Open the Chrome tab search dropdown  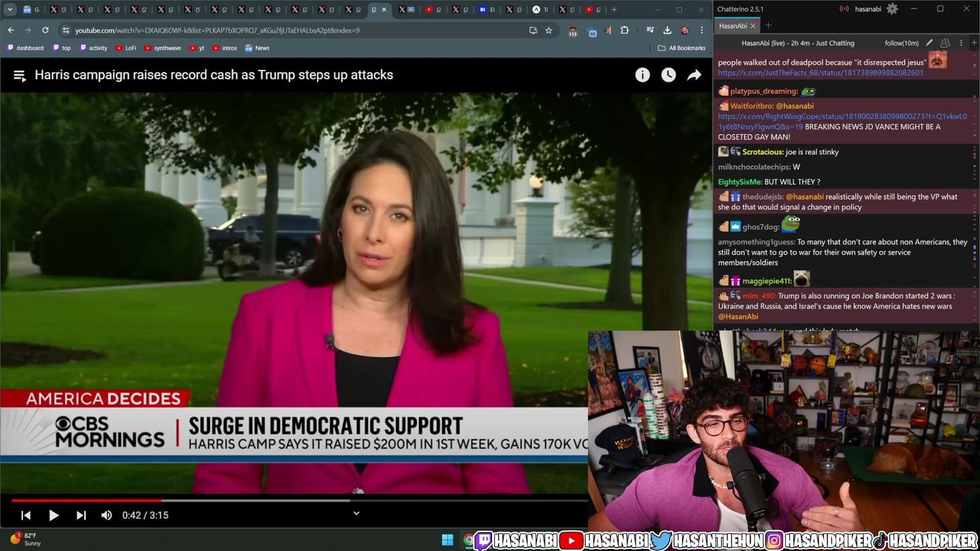pyautogui.click(x=10, y=9)
